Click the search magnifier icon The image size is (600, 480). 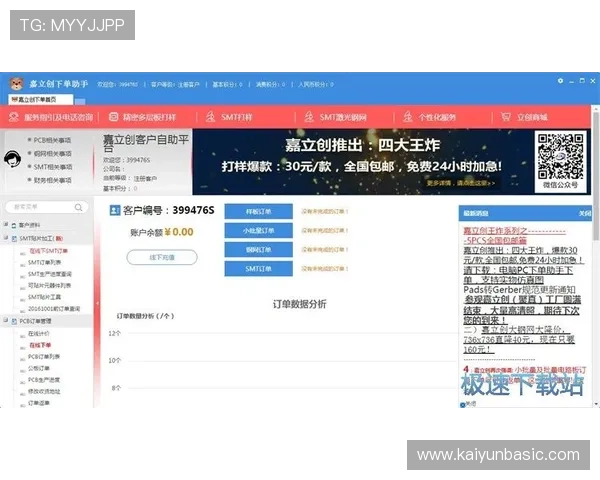click(x=78, y=207)
